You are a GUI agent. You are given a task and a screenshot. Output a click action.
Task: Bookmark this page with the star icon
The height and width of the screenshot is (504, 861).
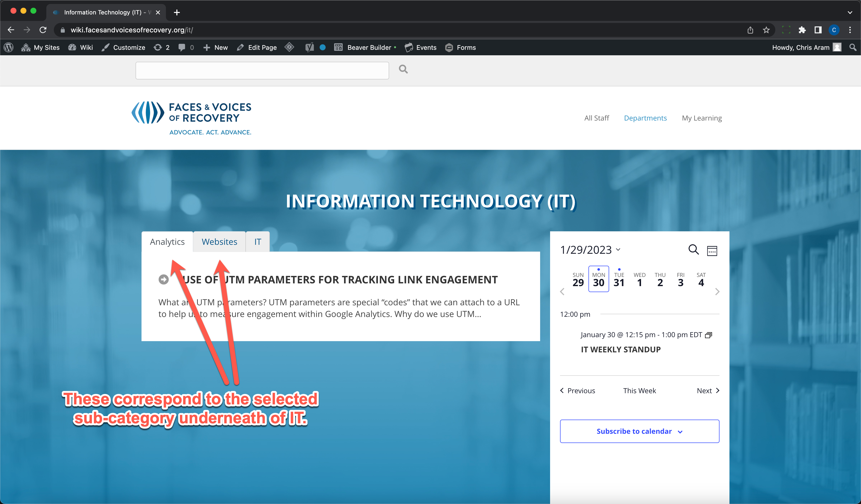coord(766,30)
